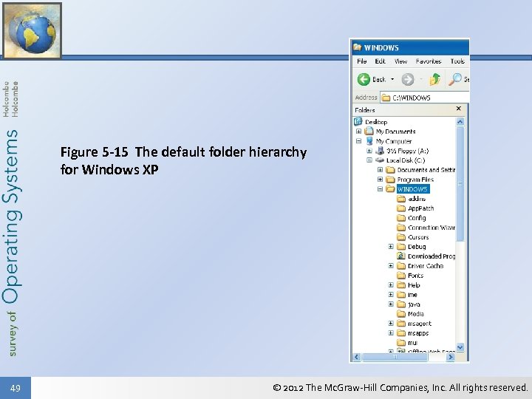This screenshot has height=399, width=532.
Task: Click the grayed Forward arrow icon
Action: [x=408, y=80]
